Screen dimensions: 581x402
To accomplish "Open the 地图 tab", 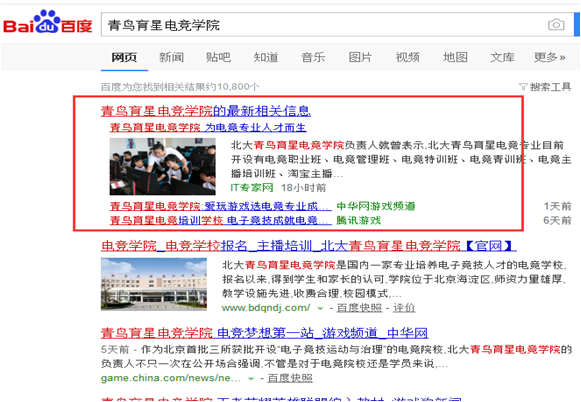I will [x=455, y=57].
